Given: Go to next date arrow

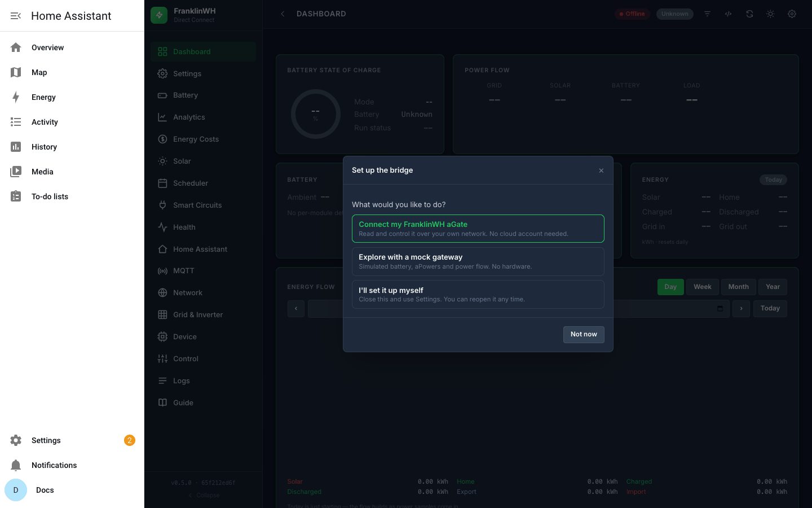Looking at the screenshot, I should click(x=741, y=309).
